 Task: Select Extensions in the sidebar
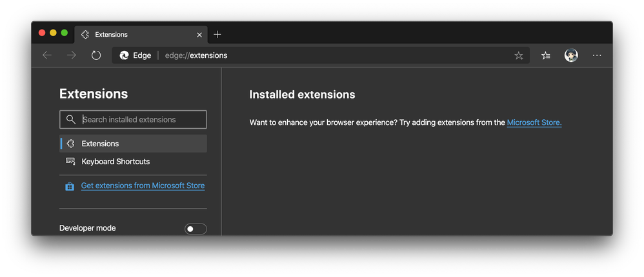[x=133, y=144]
